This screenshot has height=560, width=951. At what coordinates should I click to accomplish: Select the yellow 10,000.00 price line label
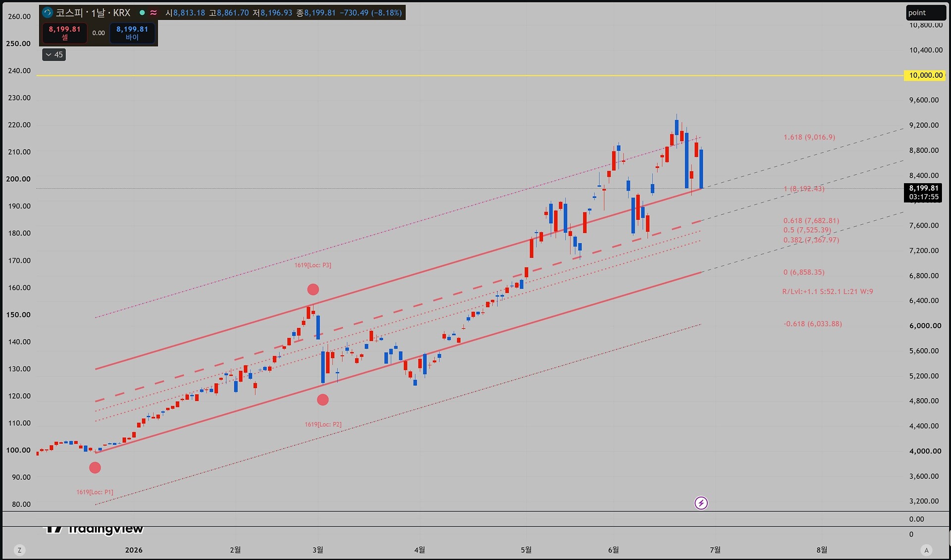925,75
